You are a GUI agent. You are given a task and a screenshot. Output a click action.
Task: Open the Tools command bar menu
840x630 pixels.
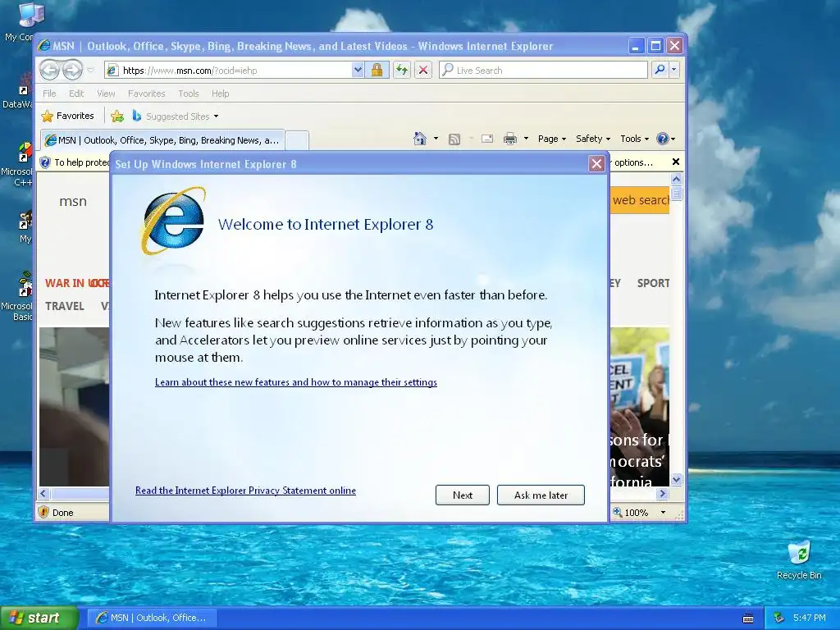click(x=634, y=139)
